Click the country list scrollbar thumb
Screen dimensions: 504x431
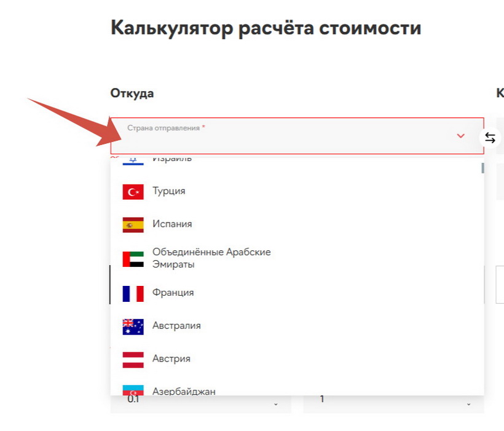pos(482,167)
